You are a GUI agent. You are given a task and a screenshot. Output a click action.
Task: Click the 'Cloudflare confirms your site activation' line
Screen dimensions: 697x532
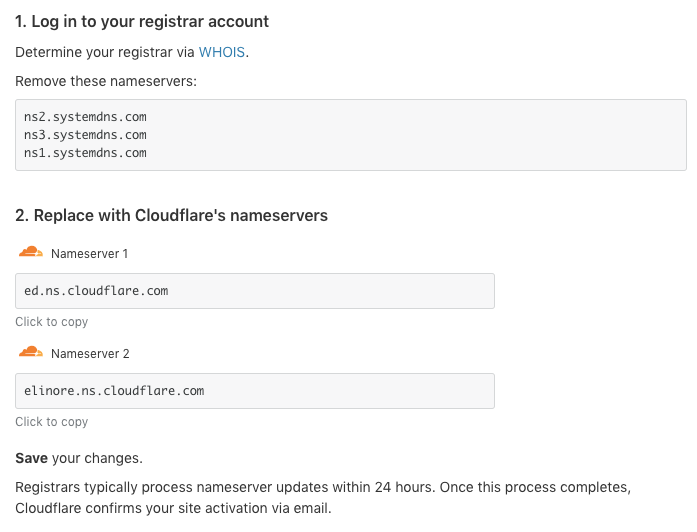(173, 508)
